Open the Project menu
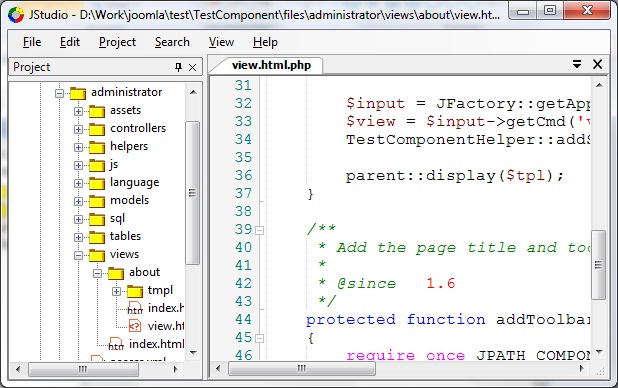 [x=117, y=42]
